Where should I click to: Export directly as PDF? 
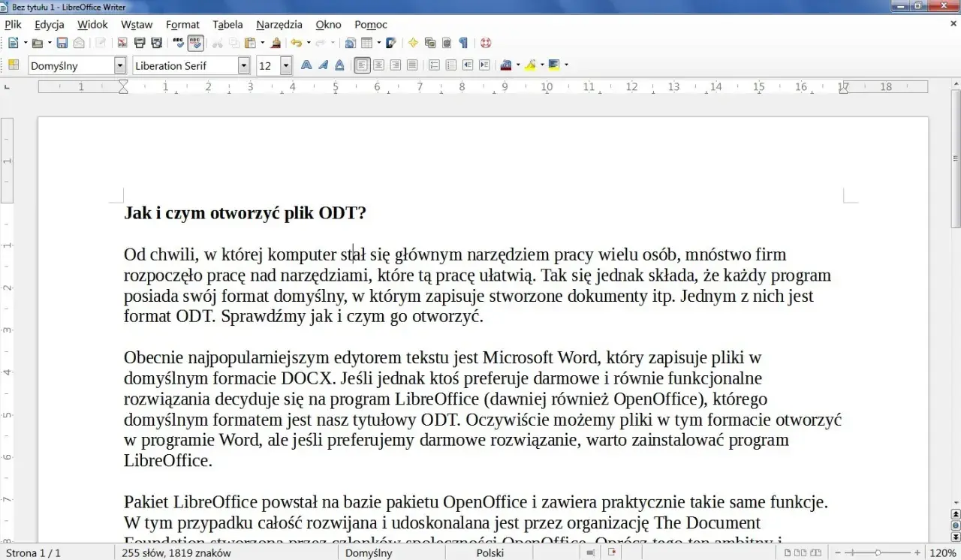point(122,44)
